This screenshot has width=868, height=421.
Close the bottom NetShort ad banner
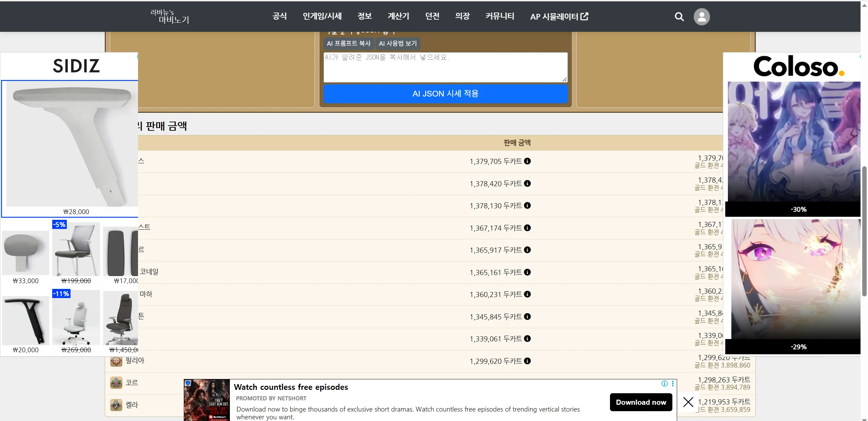click(688, 402)
